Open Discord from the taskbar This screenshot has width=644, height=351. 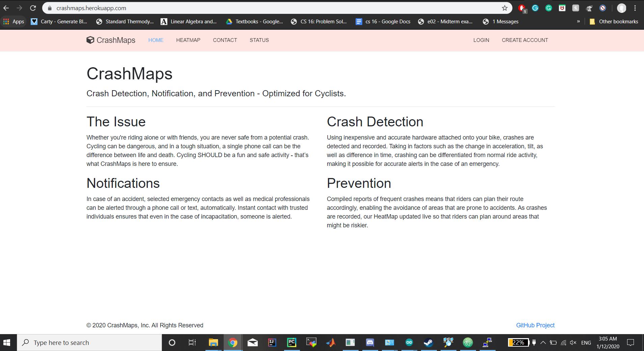pyautogui.click(x=370, y=343)
